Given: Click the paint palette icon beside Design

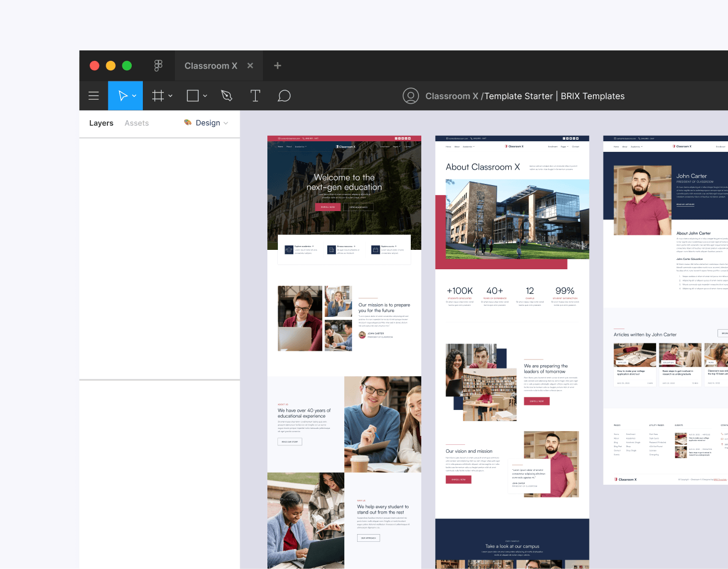Looking at the screenshot, I should pos(187,123).
